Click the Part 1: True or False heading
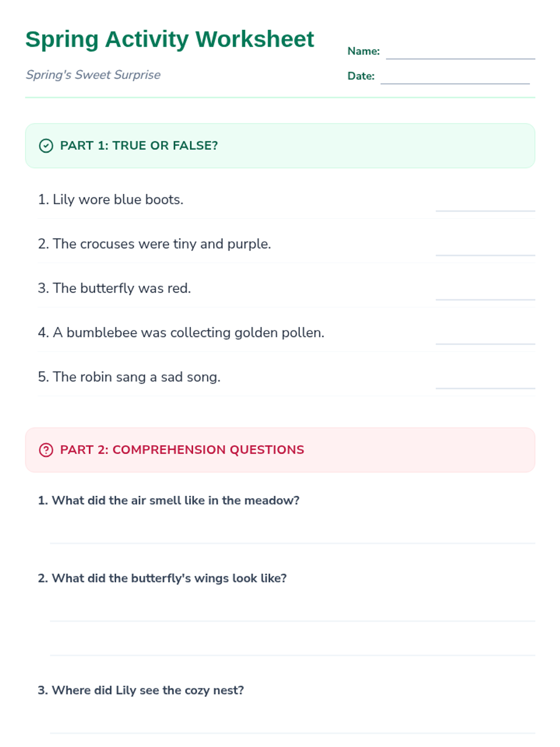560x747 pixels. (x=139, y=146)
